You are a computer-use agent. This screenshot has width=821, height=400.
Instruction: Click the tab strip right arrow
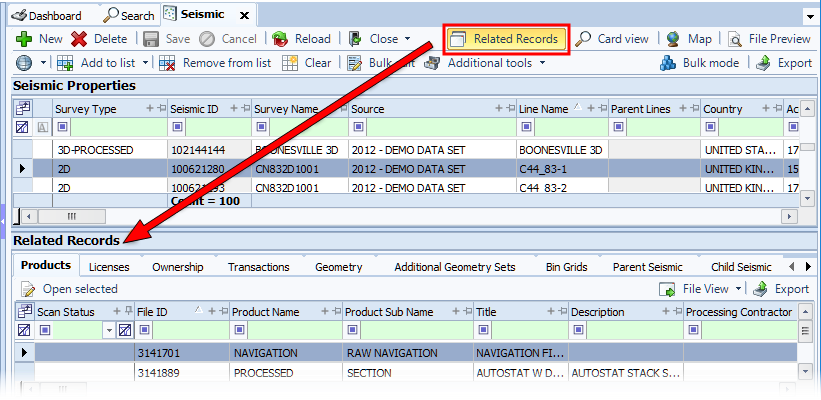[x=808, y=267]
